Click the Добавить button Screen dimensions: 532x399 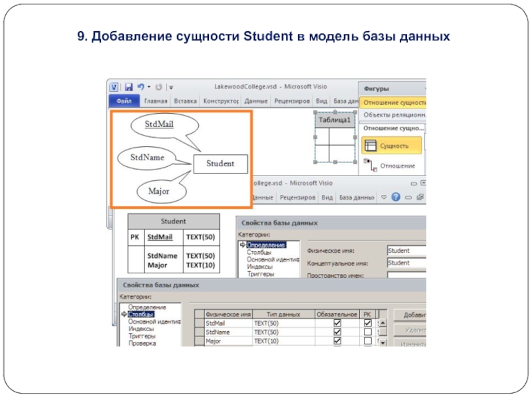click(410, 315)
